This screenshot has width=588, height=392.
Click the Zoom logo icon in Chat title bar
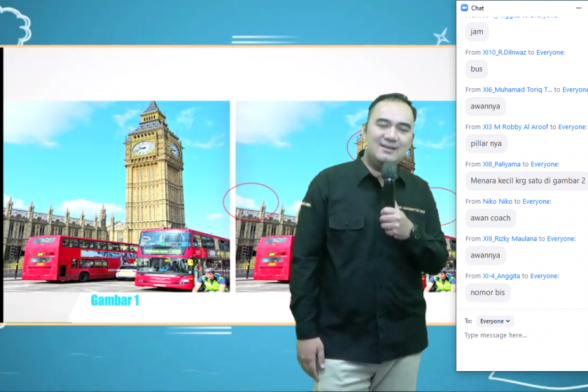[465, 8]
